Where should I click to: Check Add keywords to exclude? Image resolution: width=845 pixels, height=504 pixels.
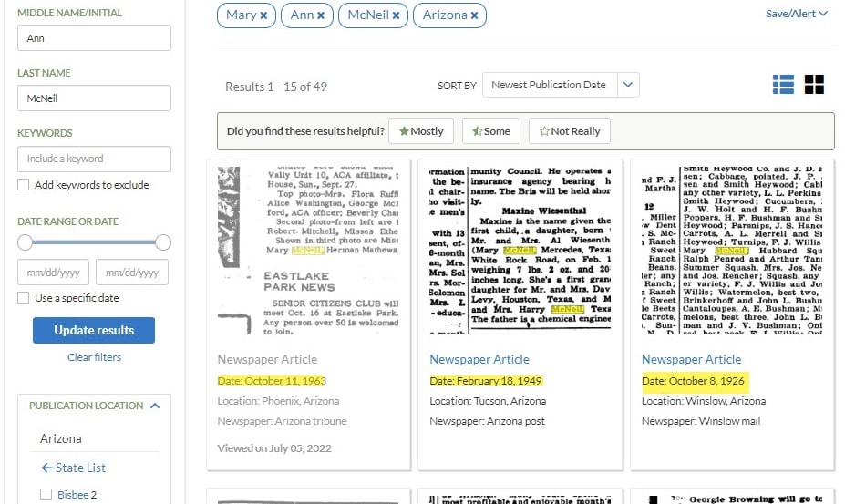(x=23, y=185)
